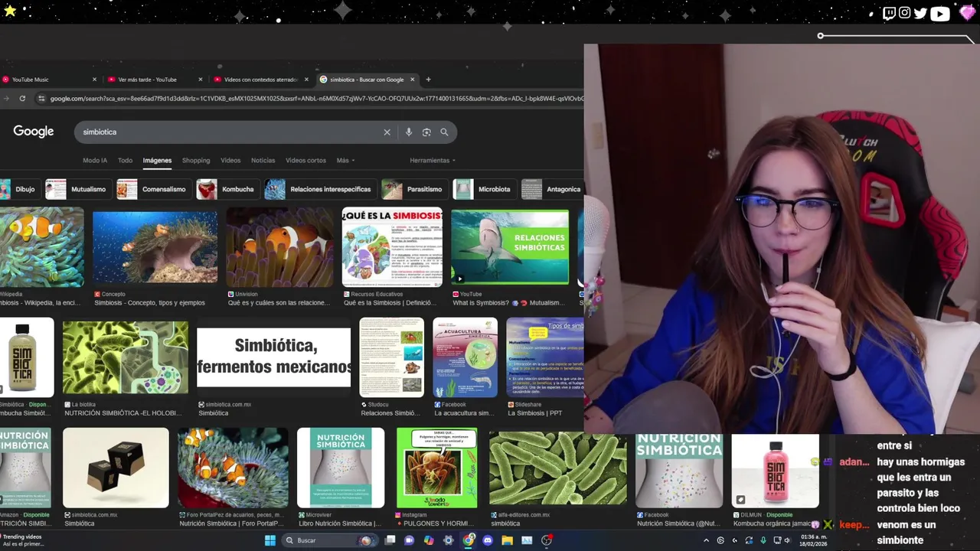Open the Photos app in taskbar
The image size is (980, 551).
tap(527, 540)
